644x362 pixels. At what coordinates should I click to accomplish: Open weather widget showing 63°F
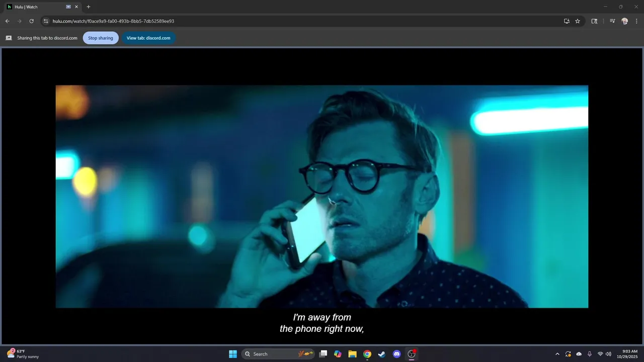(x=23, y=354)
